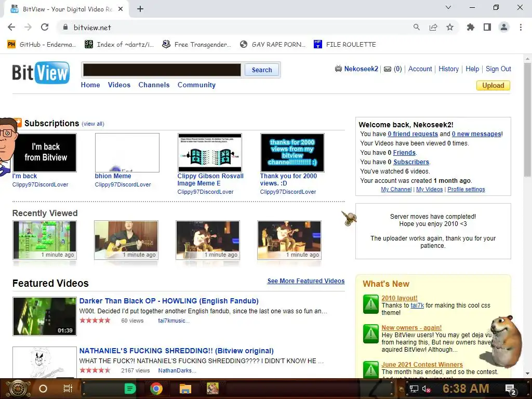Go back using the browser back arrow

tap(11, 28)
